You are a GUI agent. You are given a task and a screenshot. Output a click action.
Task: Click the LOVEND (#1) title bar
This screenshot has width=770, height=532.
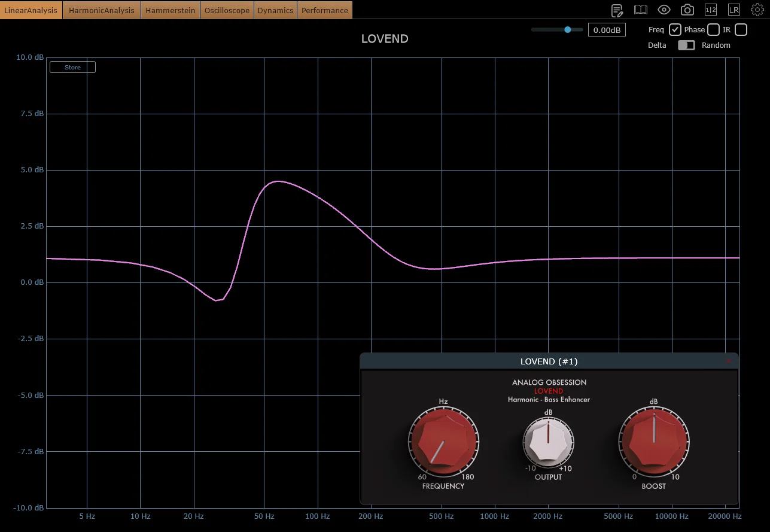(x=549, y=361)
